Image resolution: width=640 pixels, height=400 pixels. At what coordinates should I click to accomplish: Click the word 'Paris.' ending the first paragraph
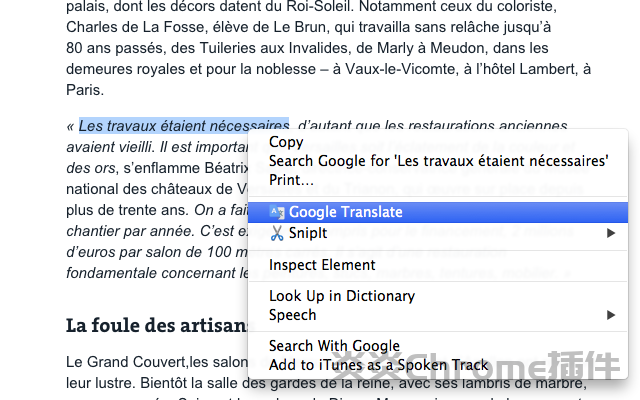[x=84, y=89]
